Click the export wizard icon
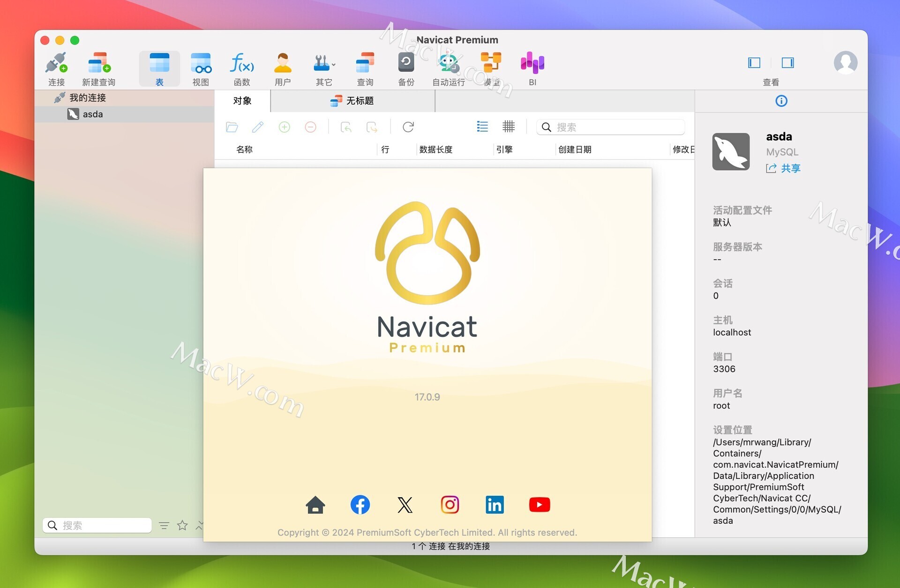 point(372,127)
